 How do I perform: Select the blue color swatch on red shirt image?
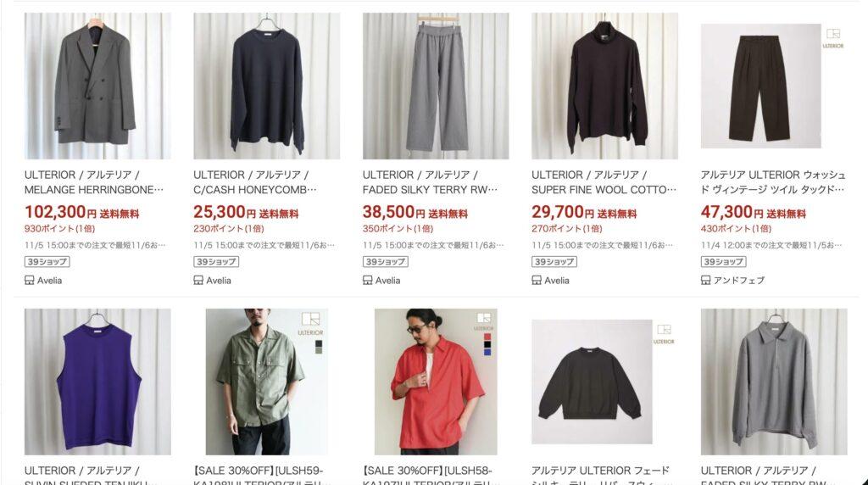(x=487, y=352)
